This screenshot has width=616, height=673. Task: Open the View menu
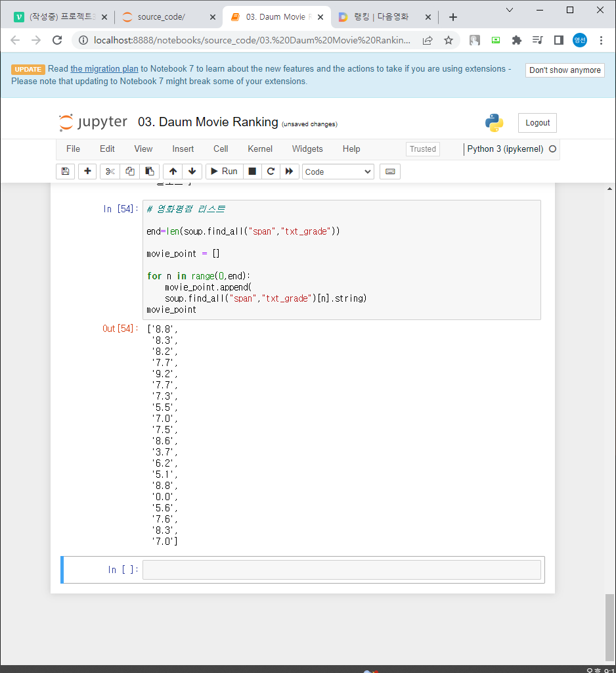click(x=143, y=149)
